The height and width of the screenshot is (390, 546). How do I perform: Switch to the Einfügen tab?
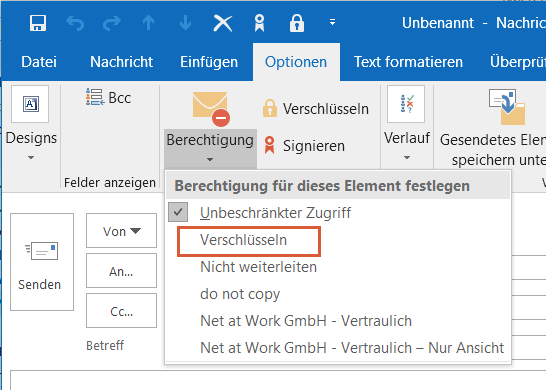pyautogui.click(x=209, y=62)
